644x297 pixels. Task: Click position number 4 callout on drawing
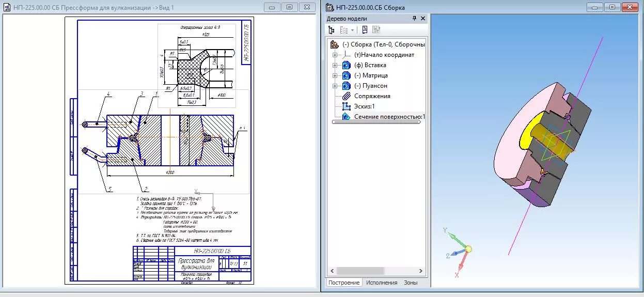pyautogui.click(x=109, y=94)
